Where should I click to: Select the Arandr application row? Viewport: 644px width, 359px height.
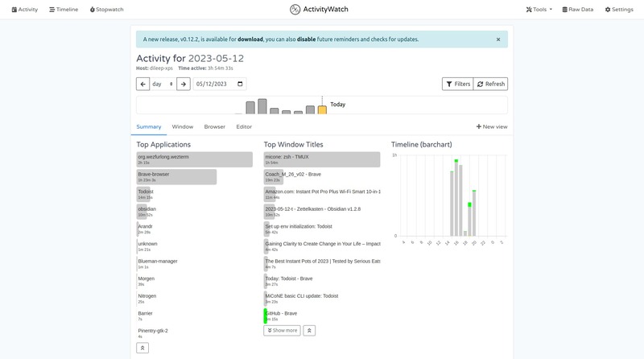[194, 229]
